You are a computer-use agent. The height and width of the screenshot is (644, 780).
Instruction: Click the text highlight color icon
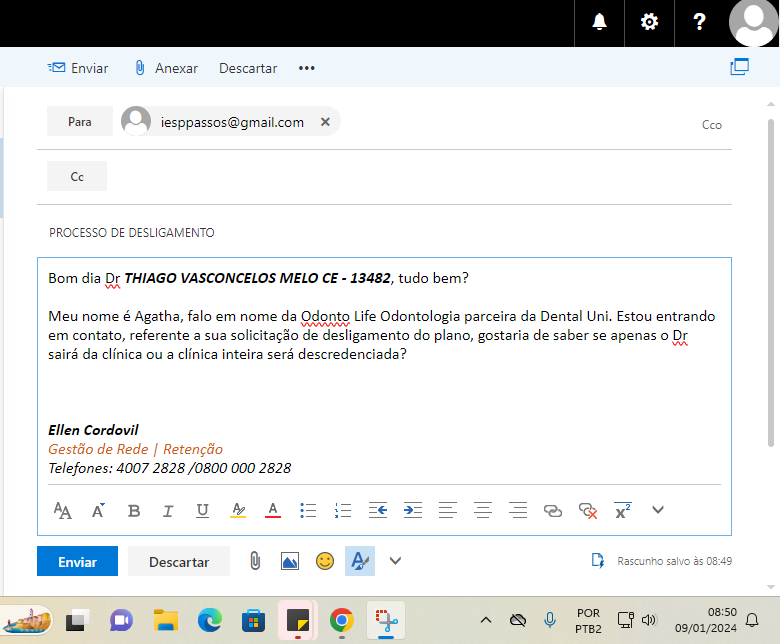point(238,511)
